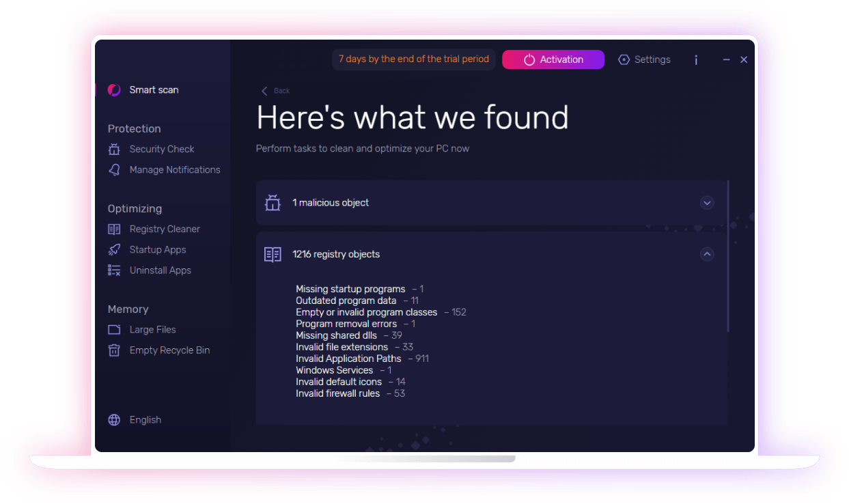Click the Smart scan logo icon

(114, 90)
